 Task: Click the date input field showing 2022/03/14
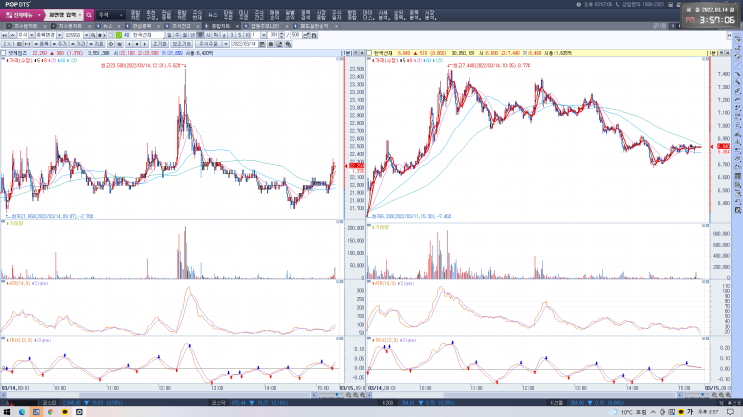244,44
